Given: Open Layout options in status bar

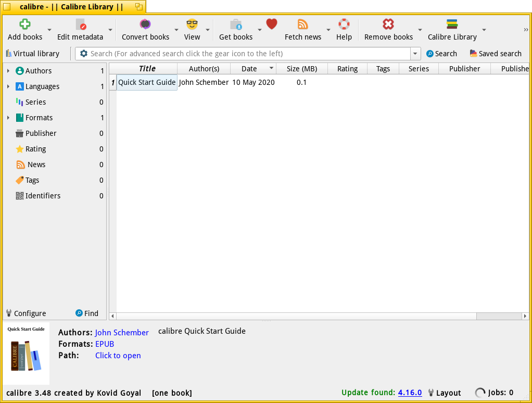Looking at the screenshot, I should (445, 393).
